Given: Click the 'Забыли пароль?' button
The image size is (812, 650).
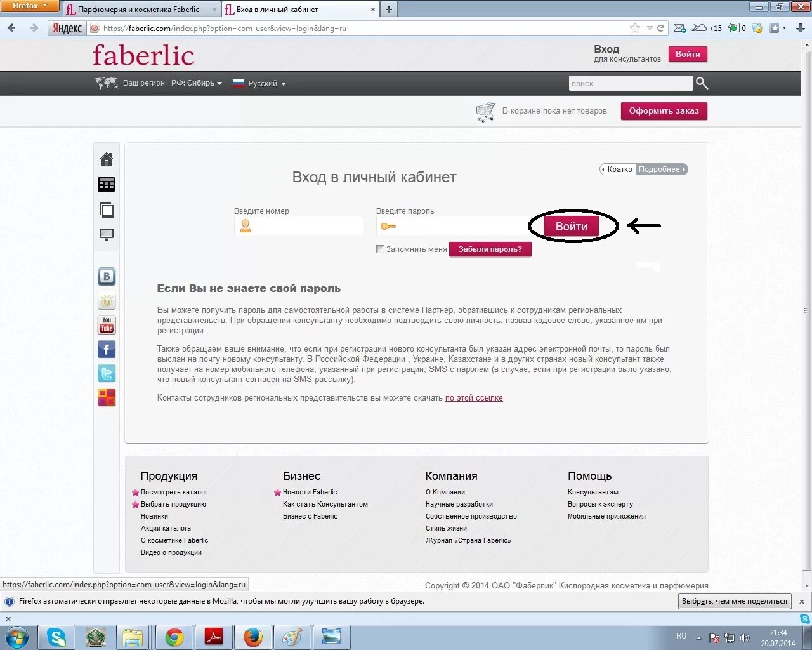Looking at the screenshot, I should (x=490, y=249).
